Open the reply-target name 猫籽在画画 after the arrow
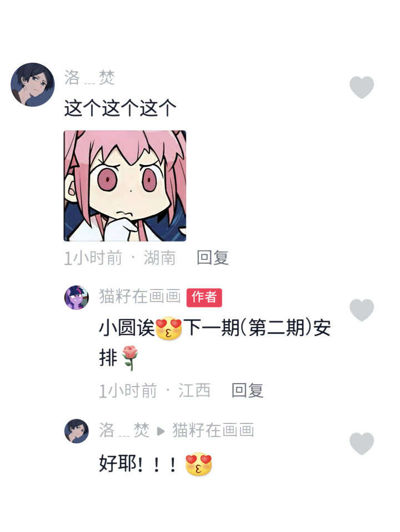 pos(213,430)
